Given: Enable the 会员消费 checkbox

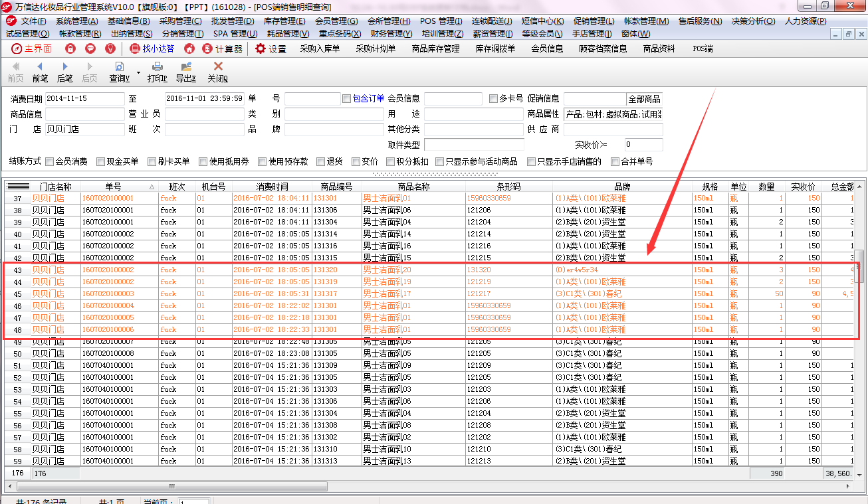Looking at the screenshot, I should coord(49,161).
